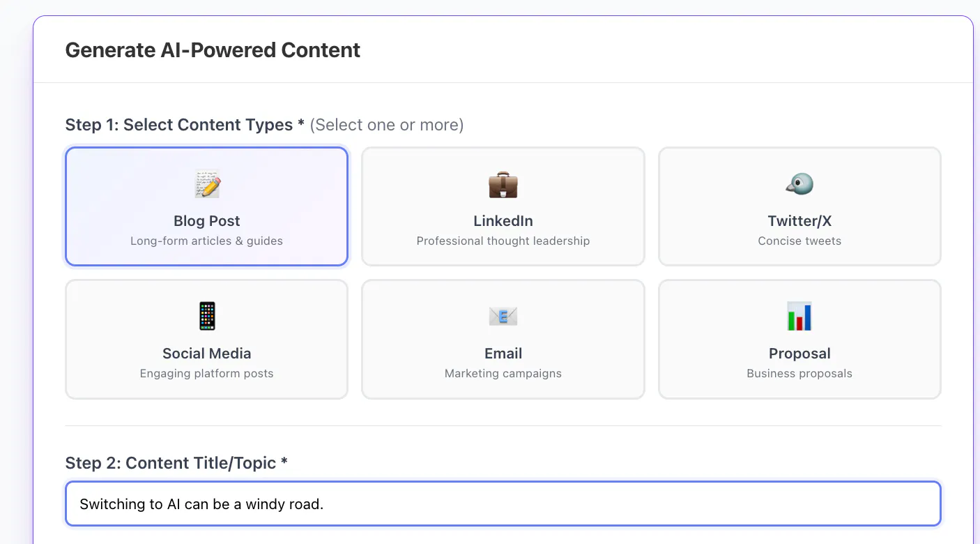The width and height of the screenshot is (980, 544).
Task: Click 'Long-form articles & guides' text
Action: [207, 241]
